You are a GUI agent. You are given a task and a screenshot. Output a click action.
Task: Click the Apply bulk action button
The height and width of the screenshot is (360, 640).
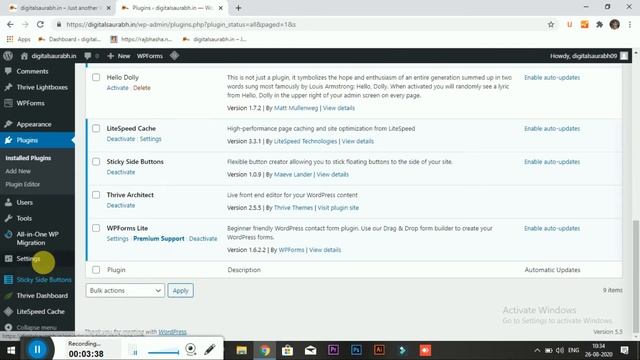coord(180,290)
